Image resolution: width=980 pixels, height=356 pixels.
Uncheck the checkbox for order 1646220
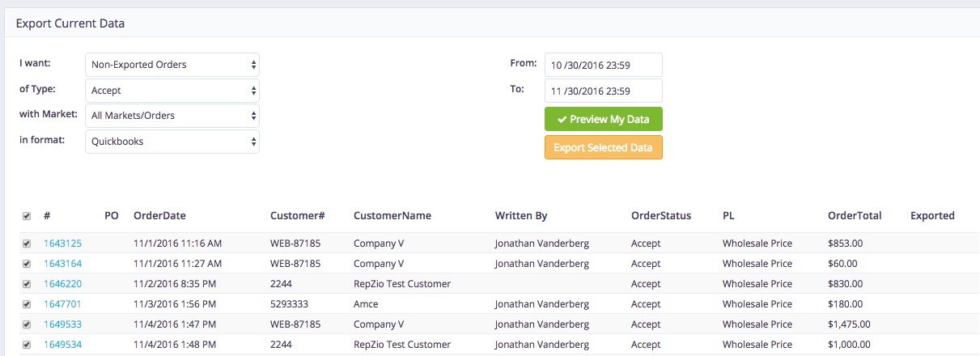[x=27, y=284]
